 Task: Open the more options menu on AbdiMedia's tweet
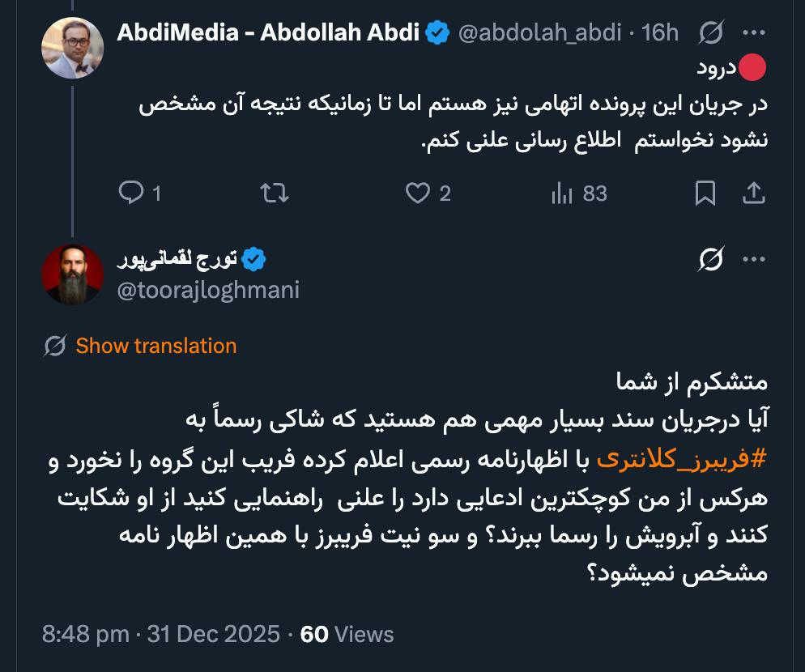pos(755,31)
